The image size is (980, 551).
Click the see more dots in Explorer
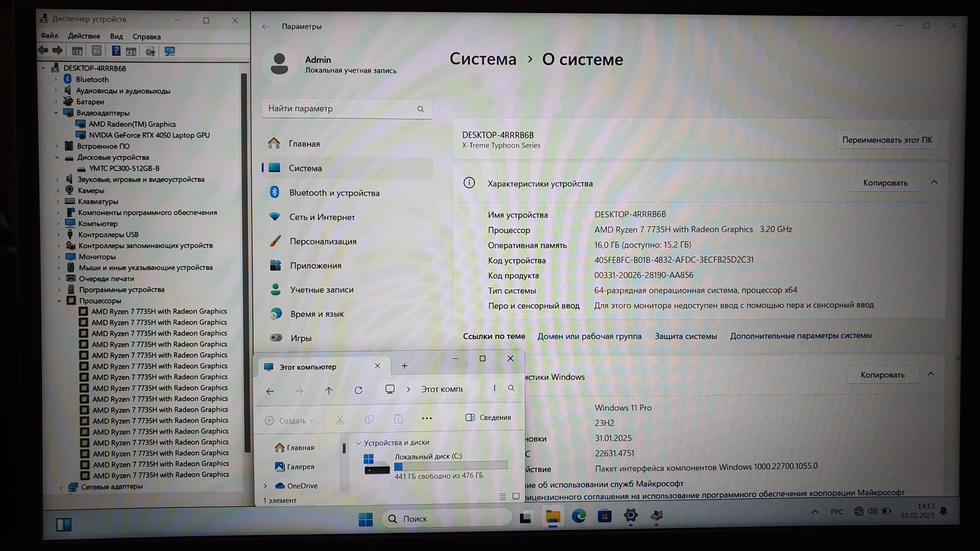tap(426, 419)
